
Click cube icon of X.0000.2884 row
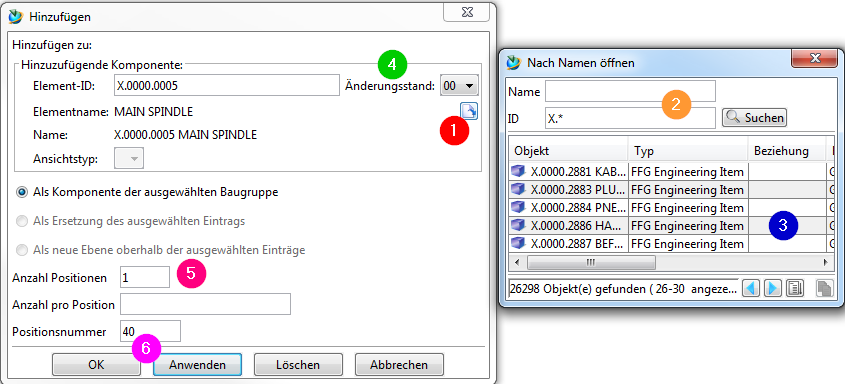click(518, 208)
